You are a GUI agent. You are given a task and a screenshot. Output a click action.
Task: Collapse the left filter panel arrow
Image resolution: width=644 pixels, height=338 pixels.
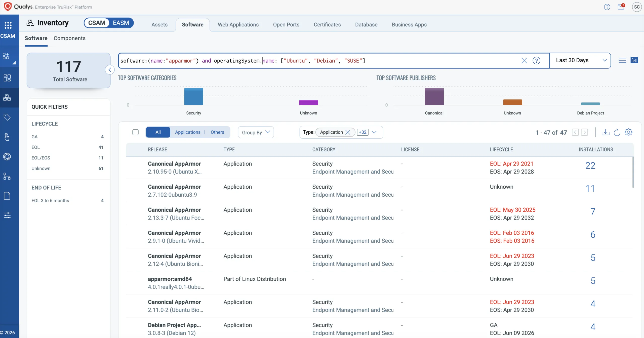click(x=110, y=70)
